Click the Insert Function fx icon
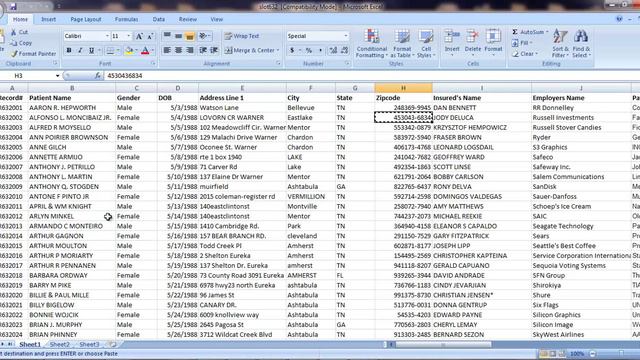The image size is (640, 360). pos(98,76)
